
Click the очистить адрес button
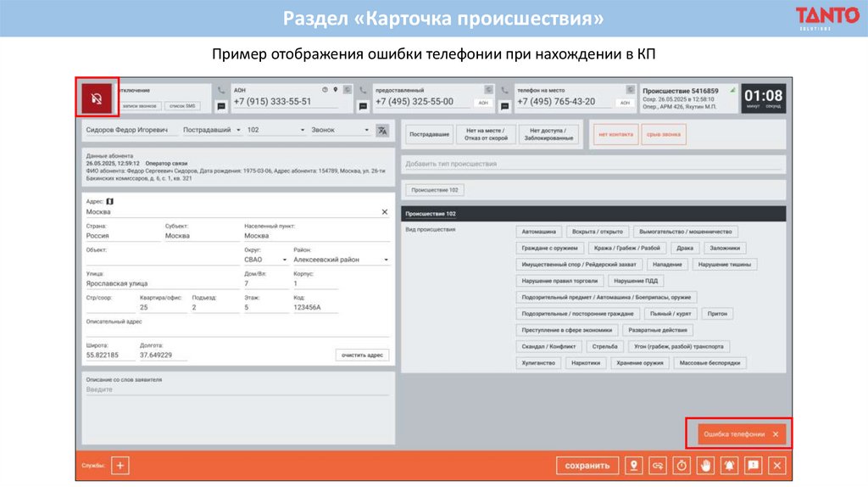(x=362, y=355)
